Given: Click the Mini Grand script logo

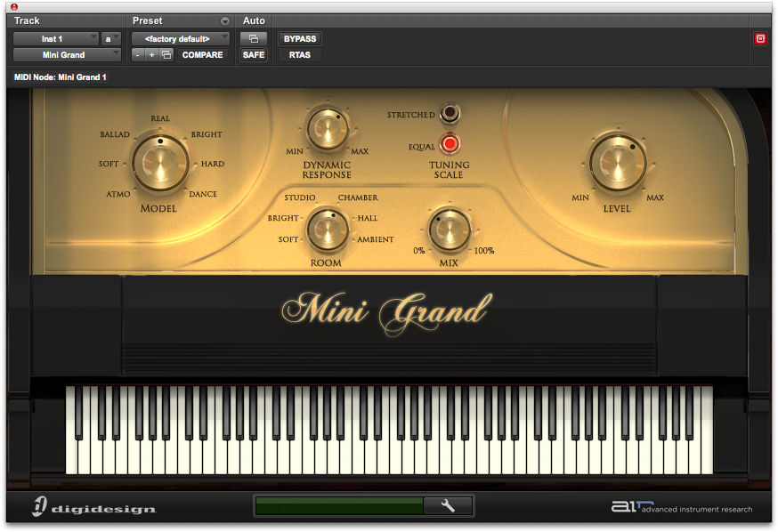Looking at the screenshot, I should tap(387, 312).
